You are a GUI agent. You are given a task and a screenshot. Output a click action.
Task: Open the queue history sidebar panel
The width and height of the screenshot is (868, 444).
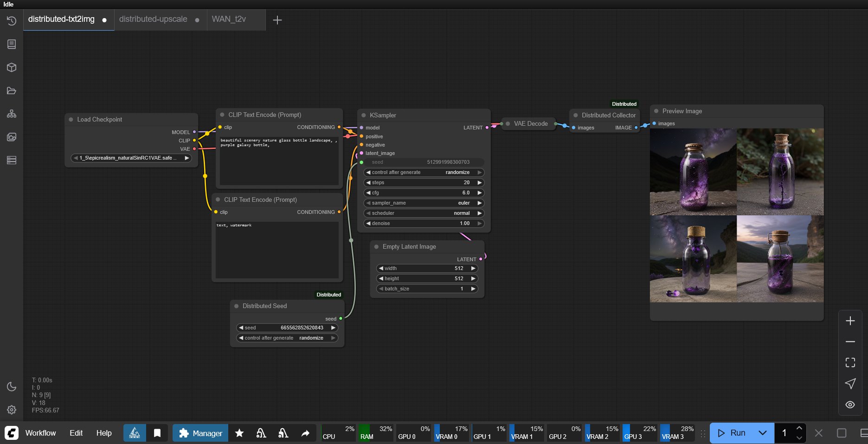tap(12, 21)
